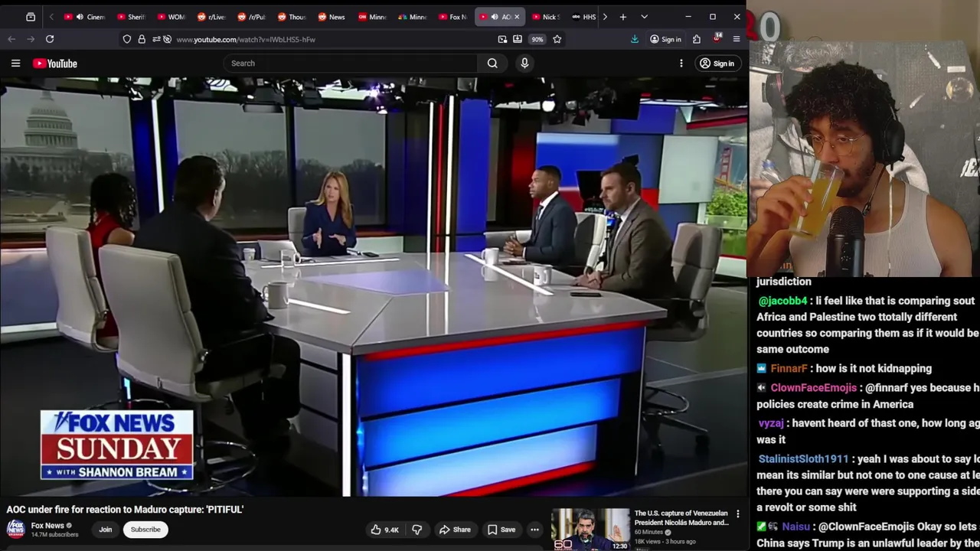Show site security padlock info

coord(142,39)
